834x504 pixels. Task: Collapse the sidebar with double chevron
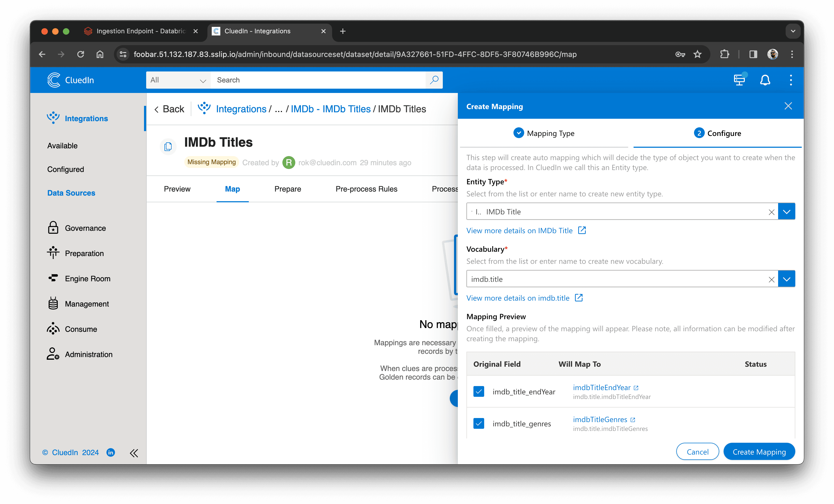(134, 453)
